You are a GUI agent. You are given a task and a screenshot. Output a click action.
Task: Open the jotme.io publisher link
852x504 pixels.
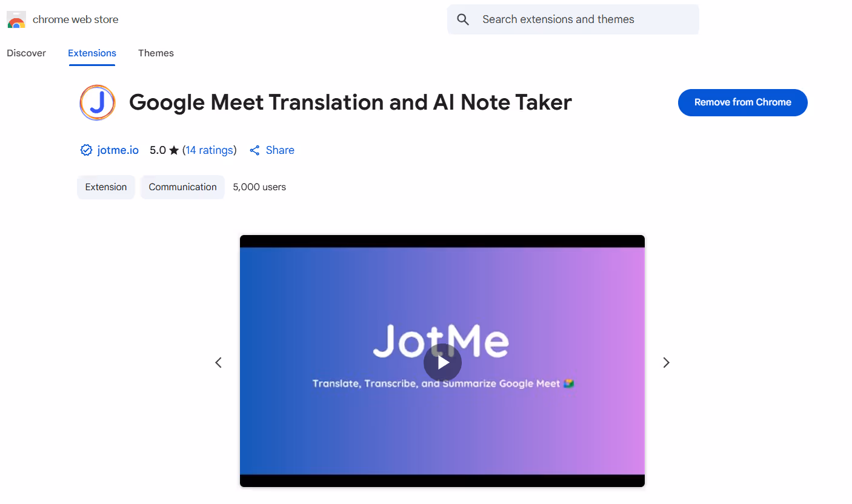(118, 150)
